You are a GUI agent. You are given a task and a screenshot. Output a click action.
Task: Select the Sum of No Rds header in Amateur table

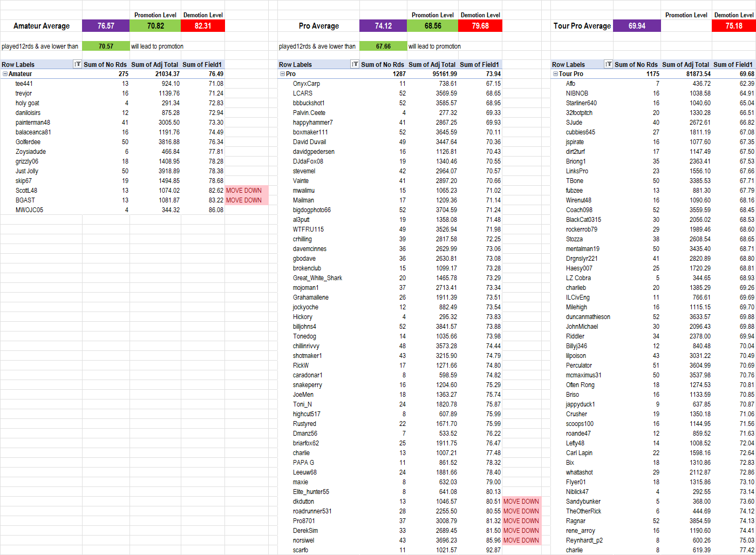[105, 64]
